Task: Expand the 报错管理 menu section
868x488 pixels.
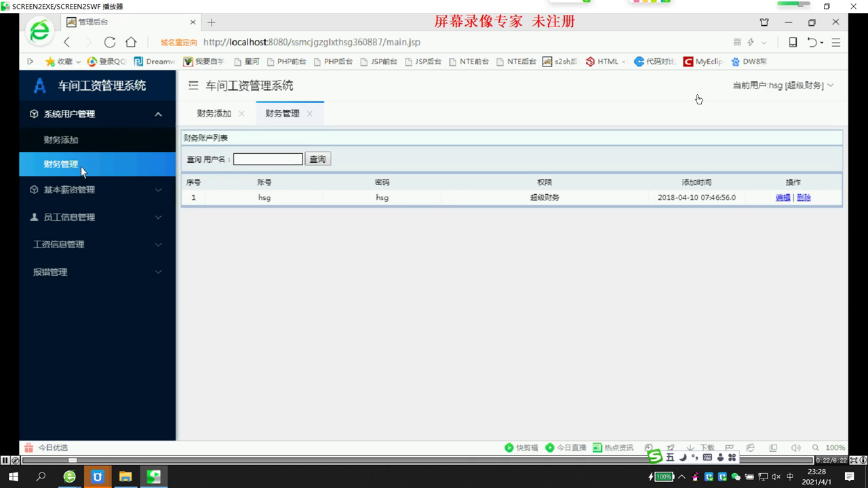Action: (x=97, y=272)
